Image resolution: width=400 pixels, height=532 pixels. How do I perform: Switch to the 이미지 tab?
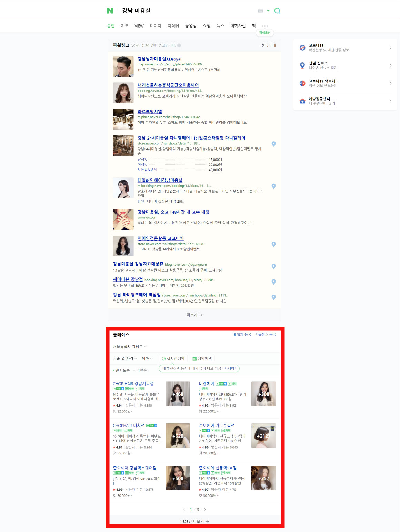coord(156,26)
